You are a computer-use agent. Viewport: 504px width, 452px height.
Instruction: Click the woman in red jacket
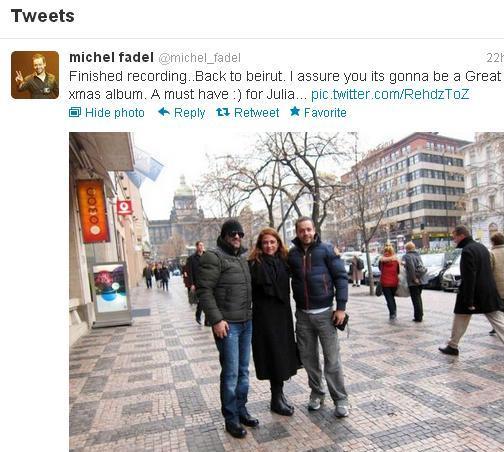click(x=389, y=280)
